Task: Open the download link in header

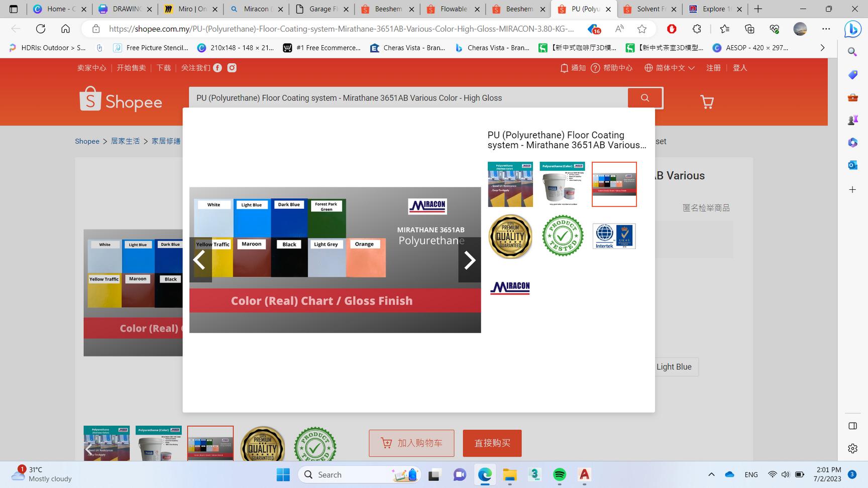Action: click(x=164, y=68)
